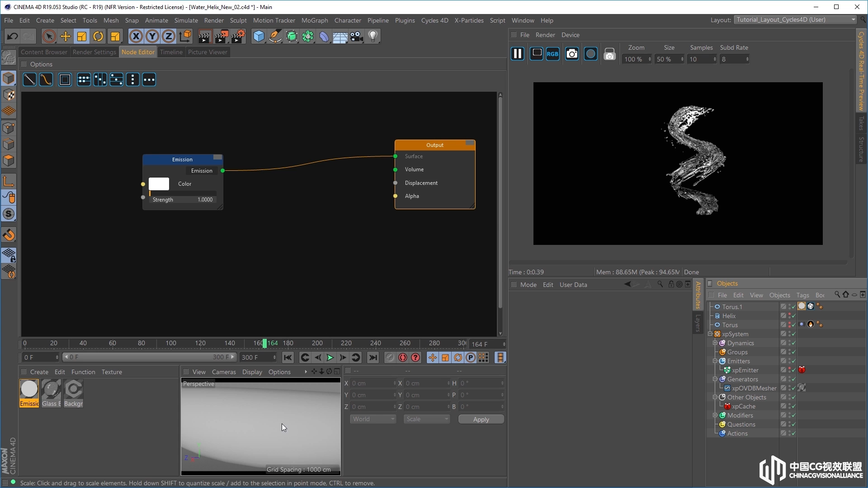Select curved connection style in Node Editor
The image size is (868, 488).
pyautogui.click(x=46, y=80)
